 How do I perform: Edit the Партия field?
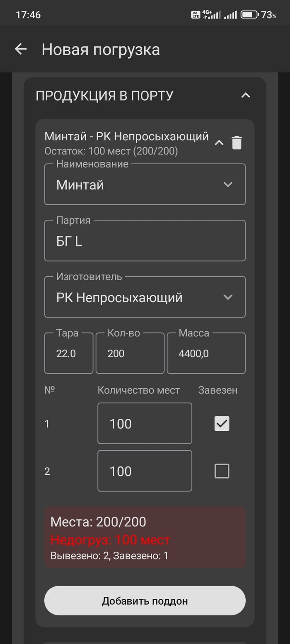[x=145, y=241]
